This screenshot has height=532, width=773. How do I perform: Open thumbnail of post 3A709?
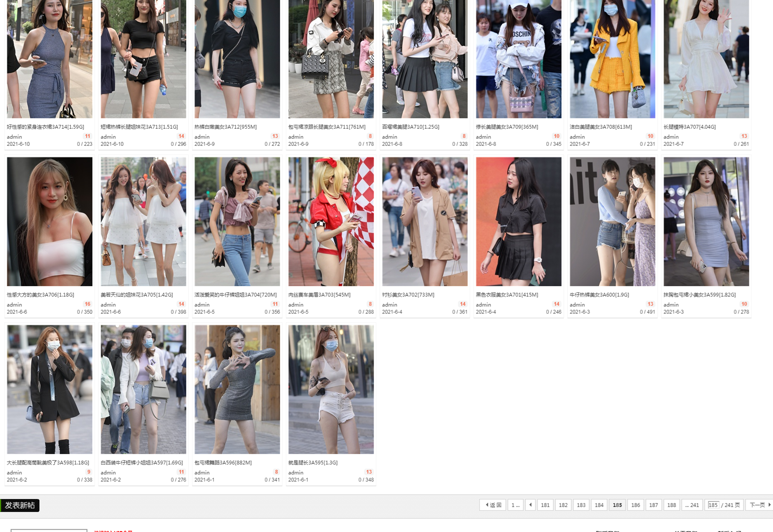coord(519,59)
